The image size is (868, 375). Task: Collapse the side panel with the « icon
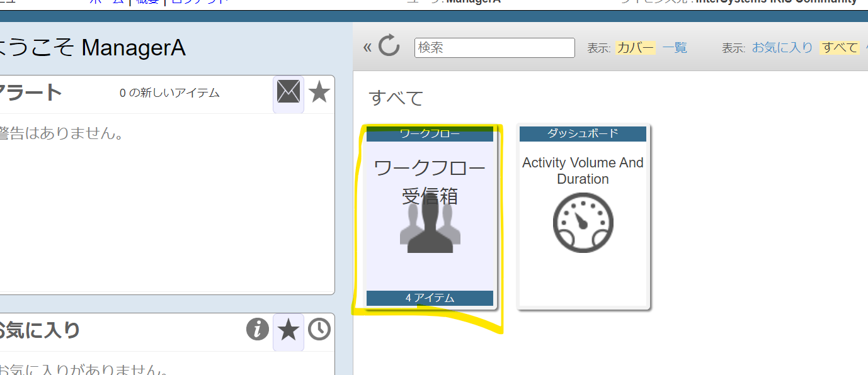pyautogui.click(x=367, y=48)
